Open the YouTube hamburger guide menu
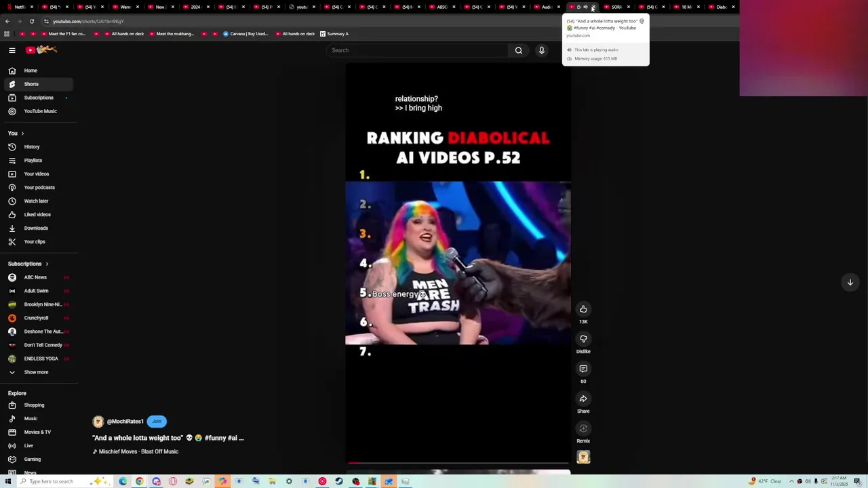This screenshot has width=868, height=488. click(x=12, y=50)
